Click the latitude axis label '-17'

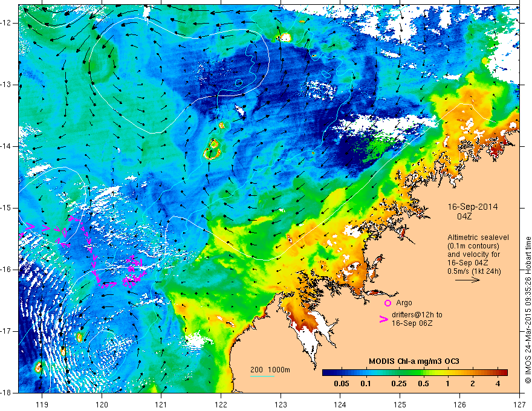pos(6,331)
